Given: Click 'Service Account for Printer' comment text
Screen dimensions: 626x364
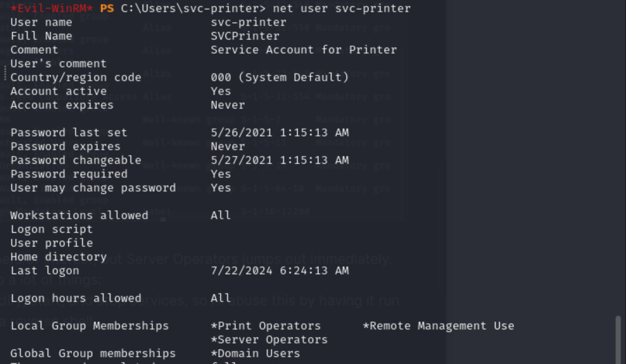Looking at the screenshot, I should point(304,50).
